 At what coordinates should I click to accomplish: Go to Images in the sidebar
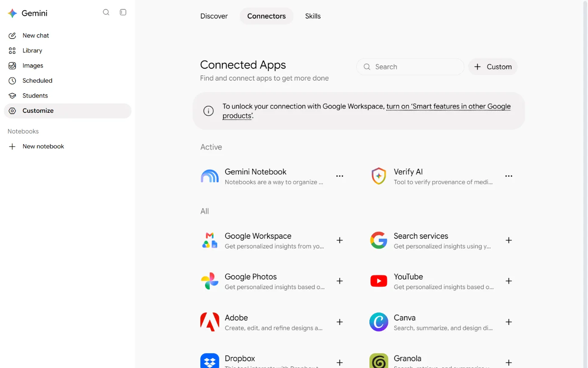coord(68,66)
